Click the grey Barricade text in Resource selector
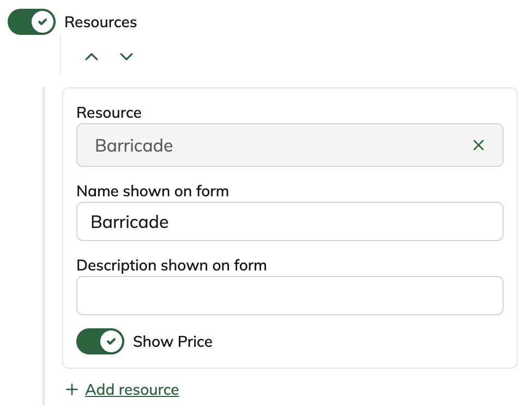This screenshot has width=532, height=409. [134, 146]
